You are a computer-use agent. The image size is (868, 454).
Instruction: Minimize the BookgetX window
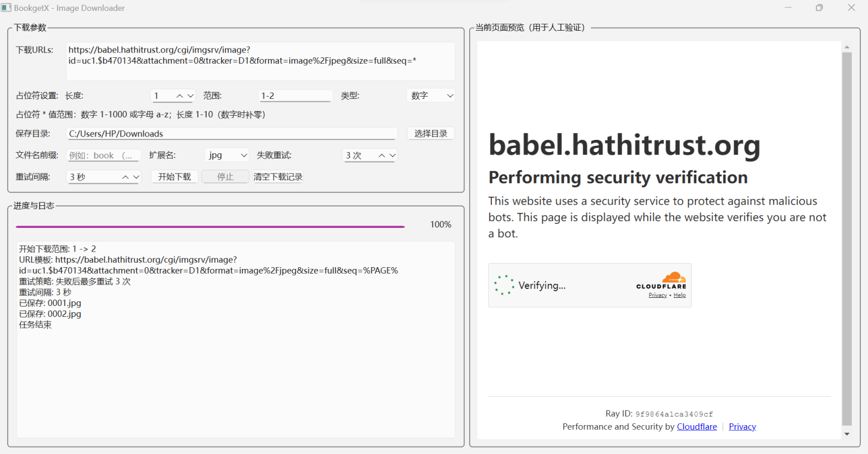788,8
